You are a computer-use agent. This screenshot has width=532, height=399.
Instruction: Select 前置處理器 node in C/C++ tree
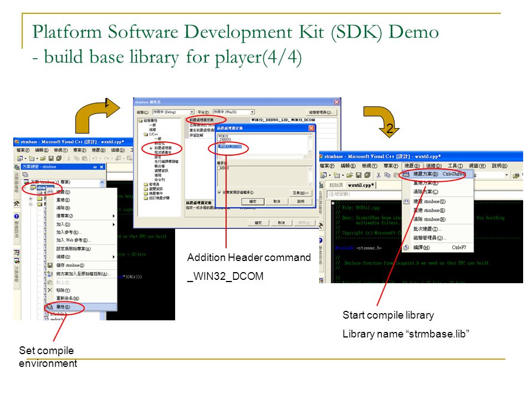[163, 148]
